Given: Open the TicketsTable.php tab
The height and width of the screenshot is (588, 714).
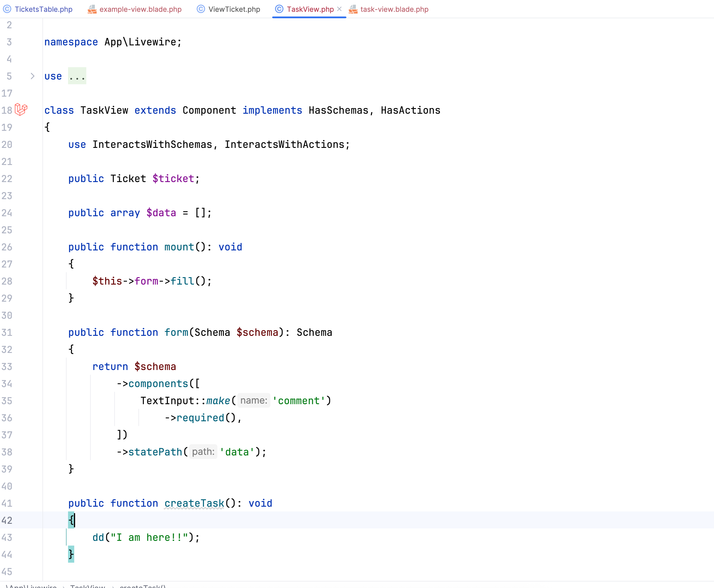Looking at the screenshot, I should click(43, 9).
